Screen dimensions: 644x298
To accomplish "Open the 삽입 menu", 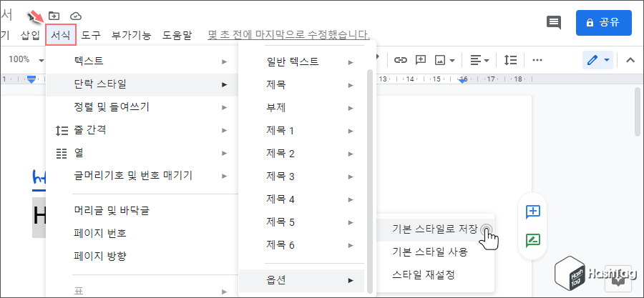I will pos(30,35).
